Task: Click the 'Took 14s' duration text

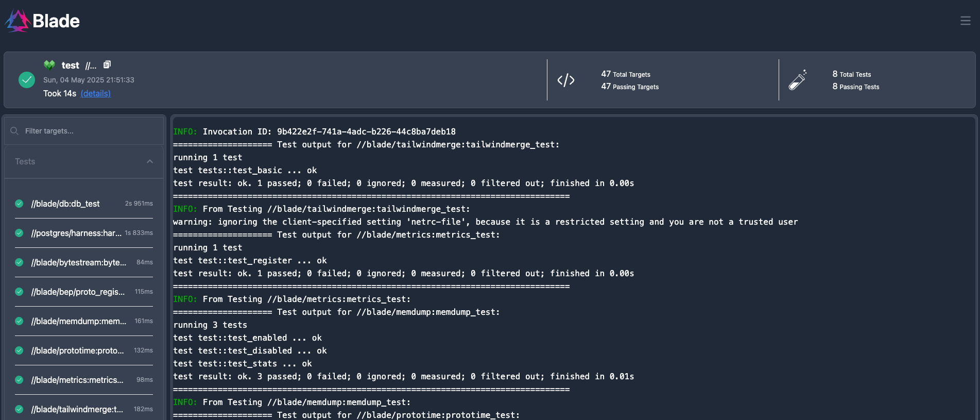Action: 60,93
